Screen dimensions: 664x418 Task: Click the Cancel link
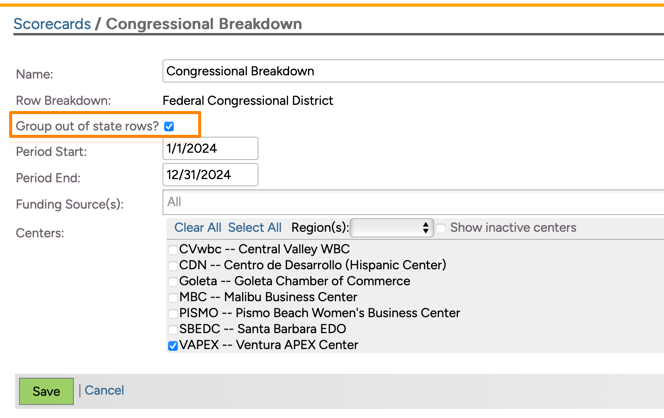pos(104,391)
